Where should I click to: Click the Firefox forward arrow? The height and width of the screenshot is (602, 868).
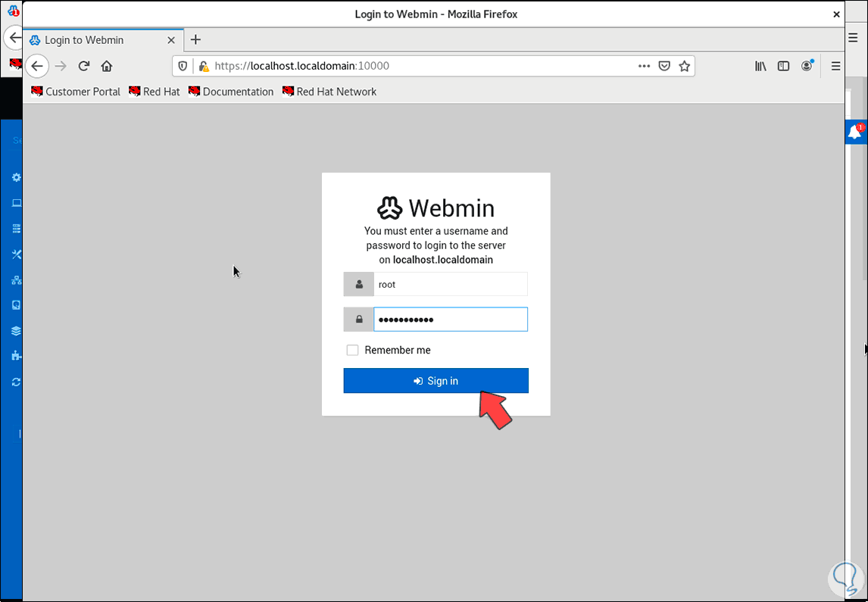[61, 67]
